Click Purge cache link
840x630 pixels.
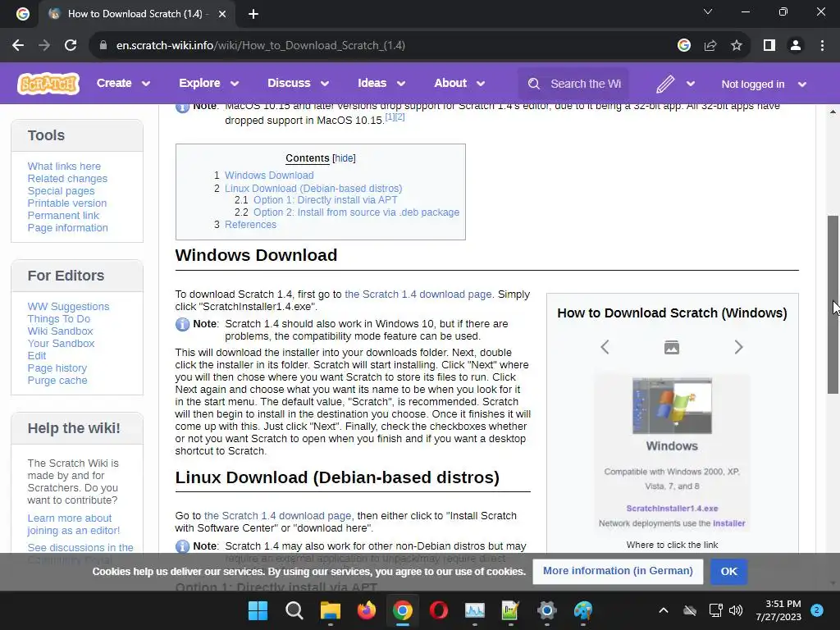click(57, 381)
